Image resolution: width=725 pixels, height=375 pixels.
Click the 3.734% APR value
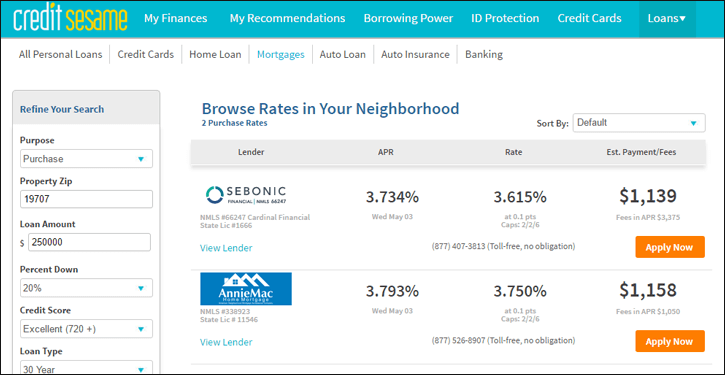[393, 197]
